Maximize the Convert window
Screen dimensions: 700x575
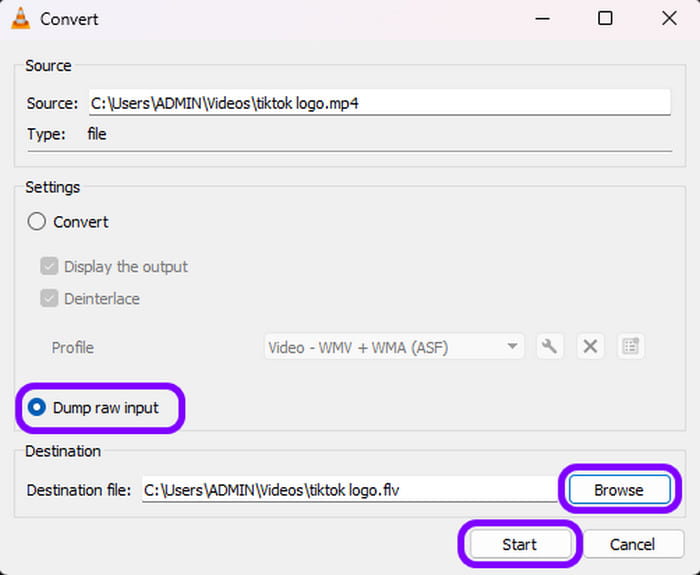[605, 19]
